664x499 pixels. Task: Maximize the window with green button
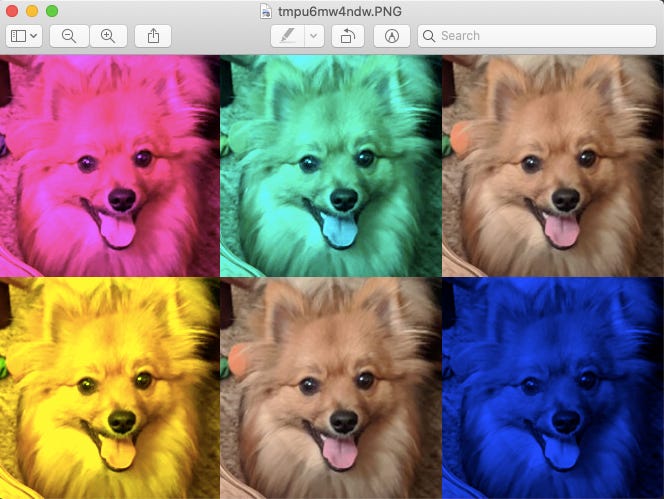pos(52,11)
